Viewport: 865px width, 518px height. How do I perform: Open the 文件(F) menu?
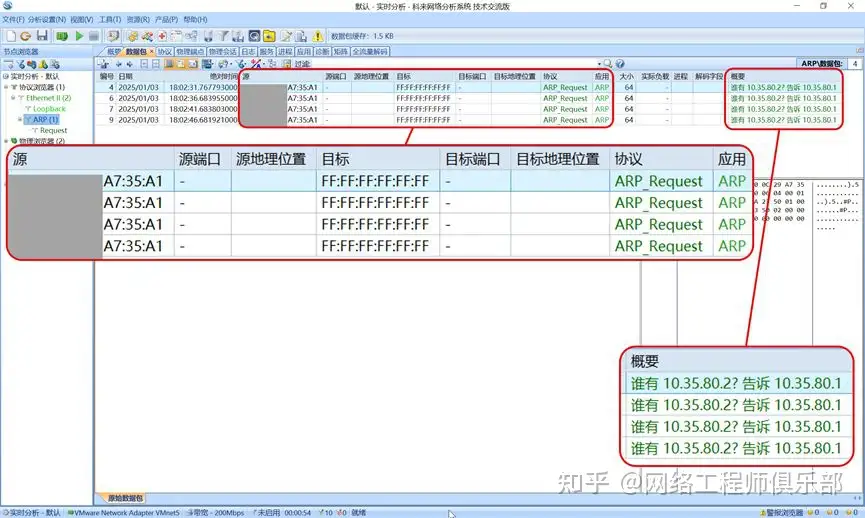[13, 19]
